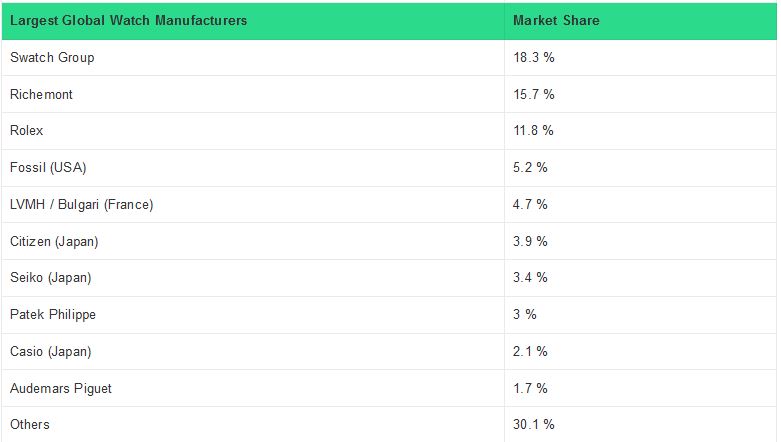This screenshot has width=781, height=442.
Task: Select the Audemars Piguet entry
Action: coord(59,388)
